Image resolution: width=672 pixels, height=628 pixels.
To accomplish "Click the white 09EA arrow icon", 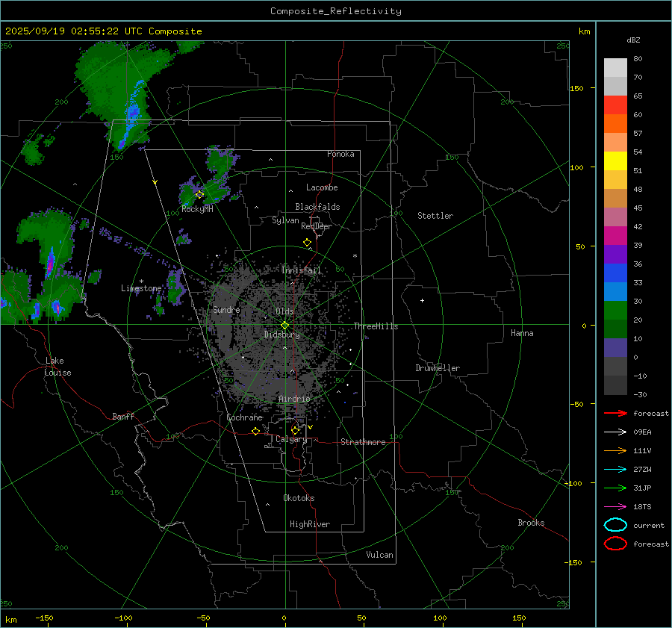I will click(x=615, y=432).
